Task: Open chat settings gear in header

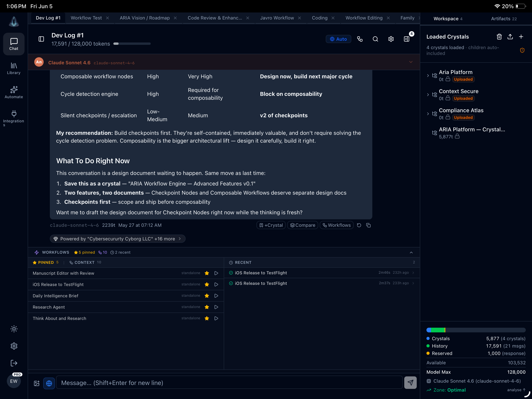Action: coord(391,39)
